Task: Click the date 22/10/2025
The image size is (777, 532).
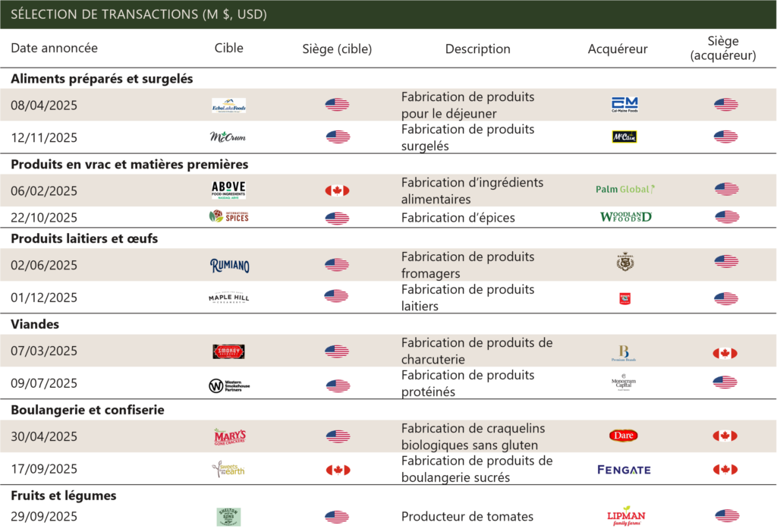Action: [x=44, y=218]
